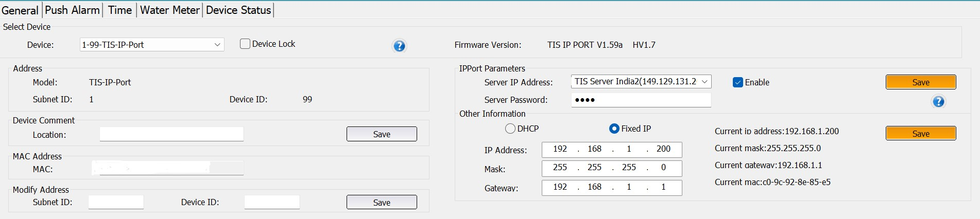This screenshot has width=980, height=219.
Task: Save the modified address
Action: [382, 202]
